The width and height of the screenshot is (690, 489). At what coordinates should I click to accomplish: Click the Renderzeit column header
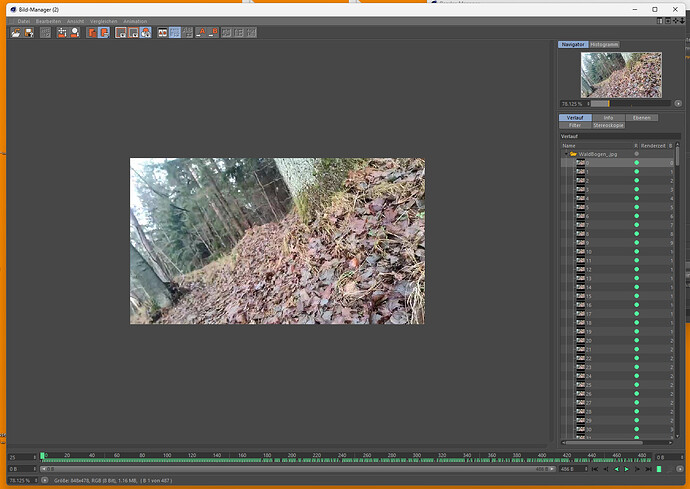point(653,146)
